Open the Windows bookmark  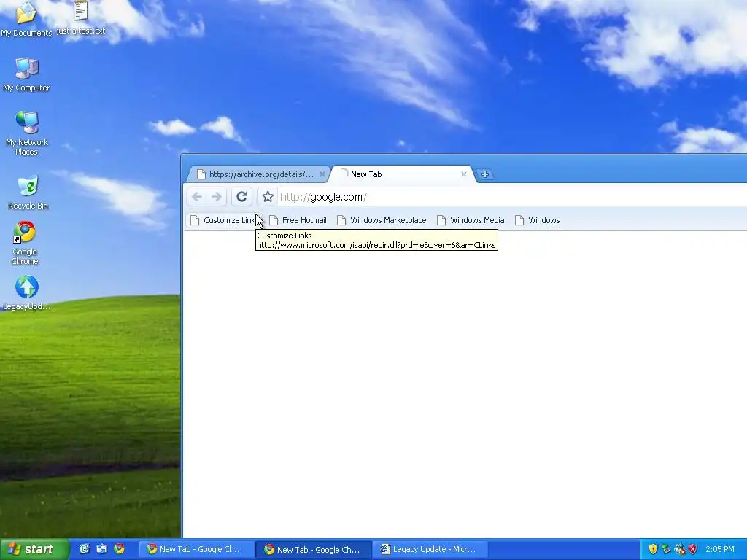(538, 220)
